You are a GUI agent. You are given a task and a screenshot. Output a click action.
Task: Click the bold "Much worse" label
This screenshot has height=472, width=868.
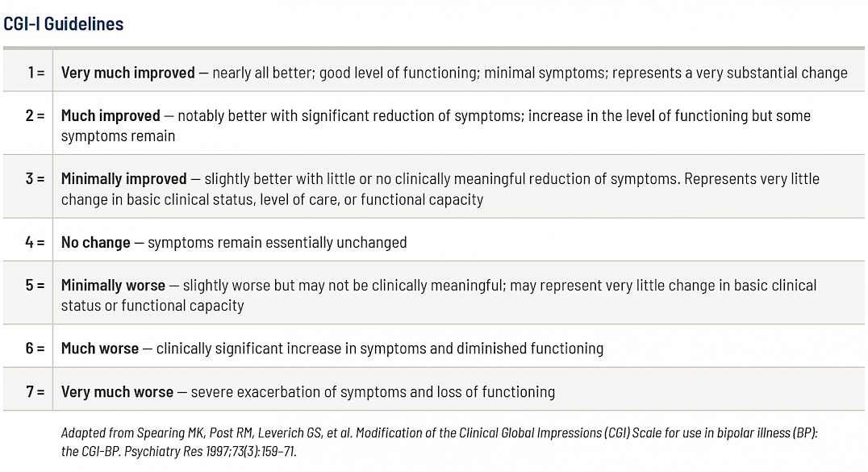coord(100,349)
